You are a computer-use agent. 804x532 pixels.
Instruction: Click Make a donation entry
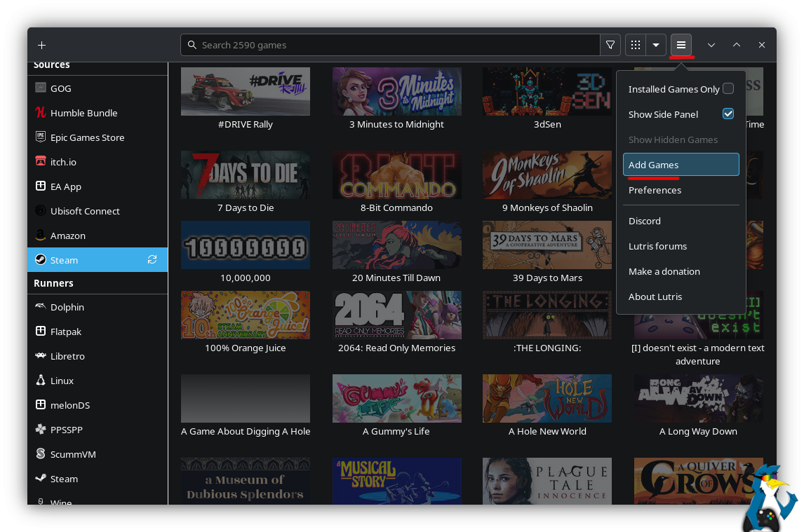click(x=664, y=271)
